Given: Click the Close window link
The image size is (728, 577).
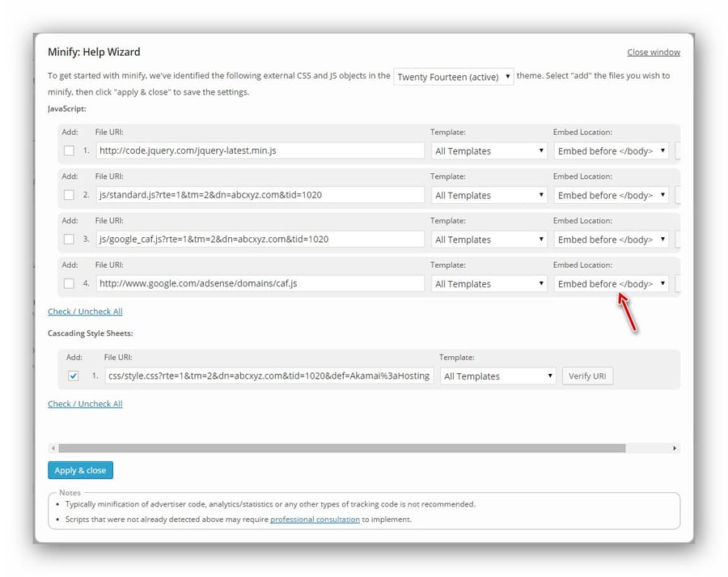Looking at the screenshot, I should [654, 53].
